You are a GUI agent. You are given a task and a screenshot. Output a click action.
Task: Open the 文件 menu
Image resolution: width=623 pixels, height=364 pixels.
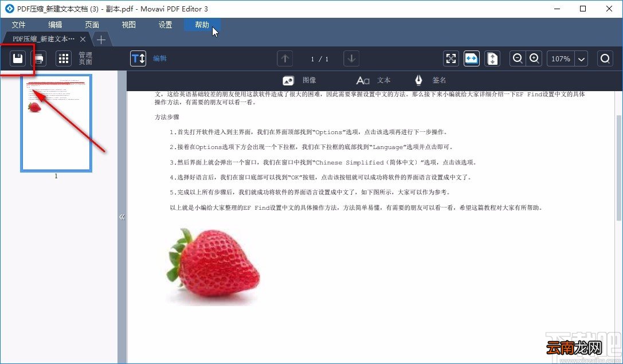tap(19, 25)
